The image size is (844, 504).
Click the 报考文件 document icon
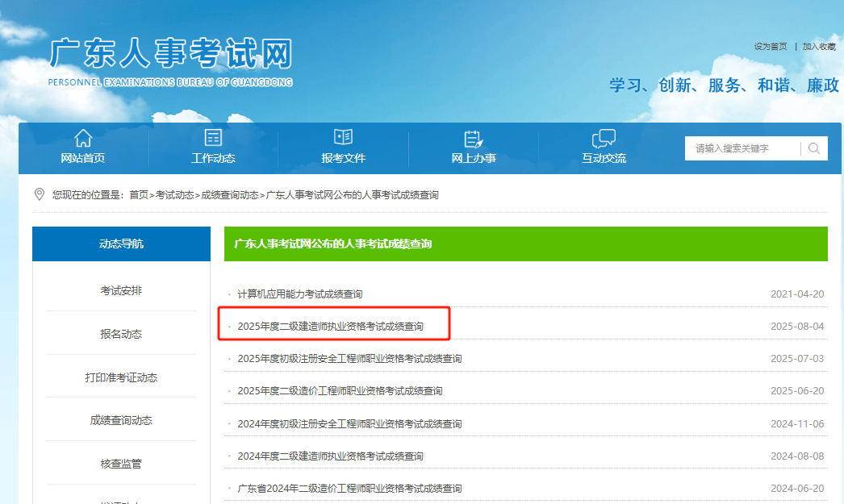343,136
